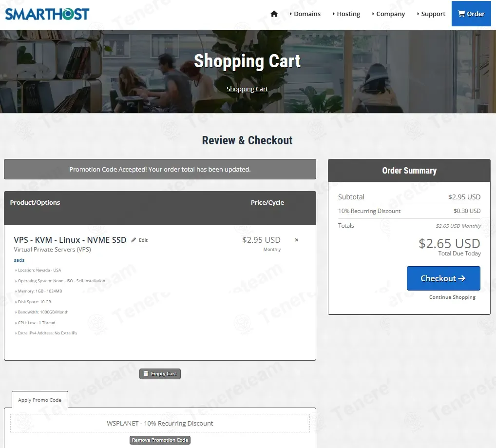Image resolution: width=496 pixels, height=448 pixels.
Task: Open the Support menu
Action: coord(431,14)
